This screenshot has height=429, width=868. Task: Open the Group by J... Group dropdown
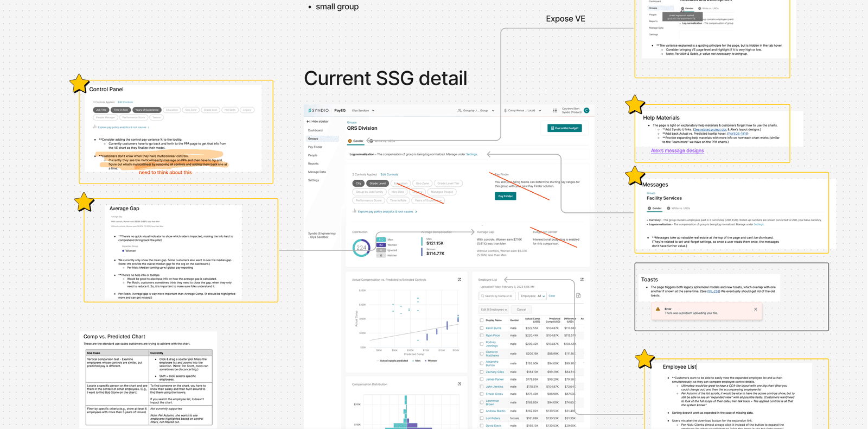(476, 111)
